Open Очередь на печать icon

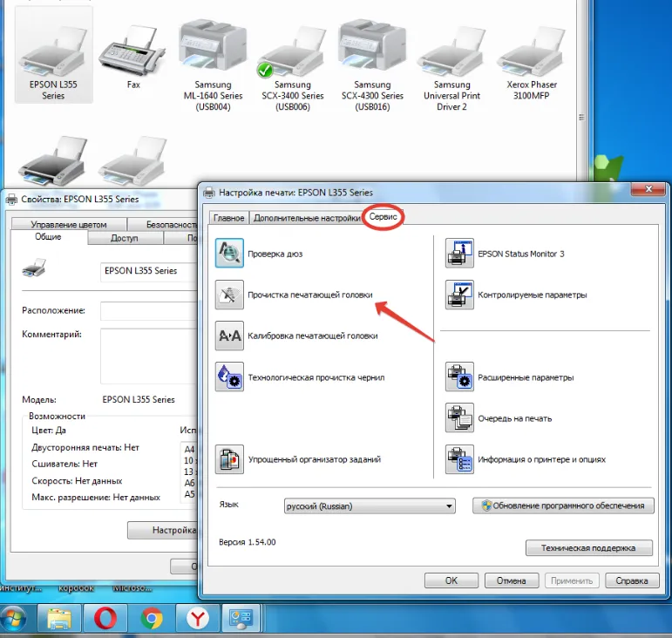pos(459,417)
